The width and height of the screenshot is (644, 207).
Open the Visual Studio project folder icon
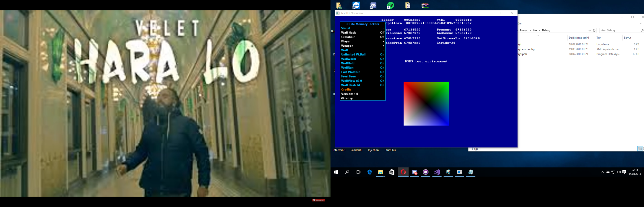(x=408, y=5)
